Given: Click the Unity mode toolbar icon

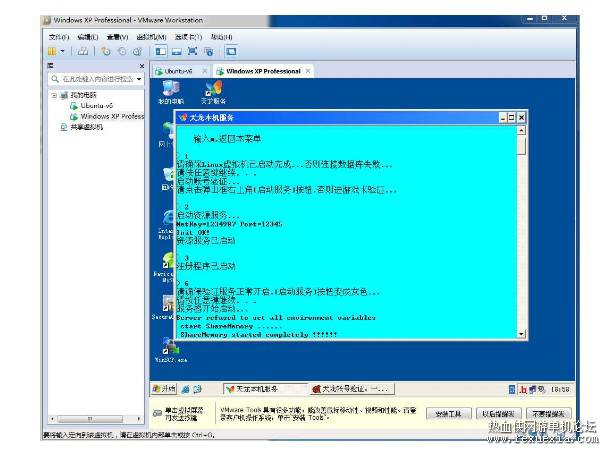Looking at the screenshot, I should coord(209,51).
